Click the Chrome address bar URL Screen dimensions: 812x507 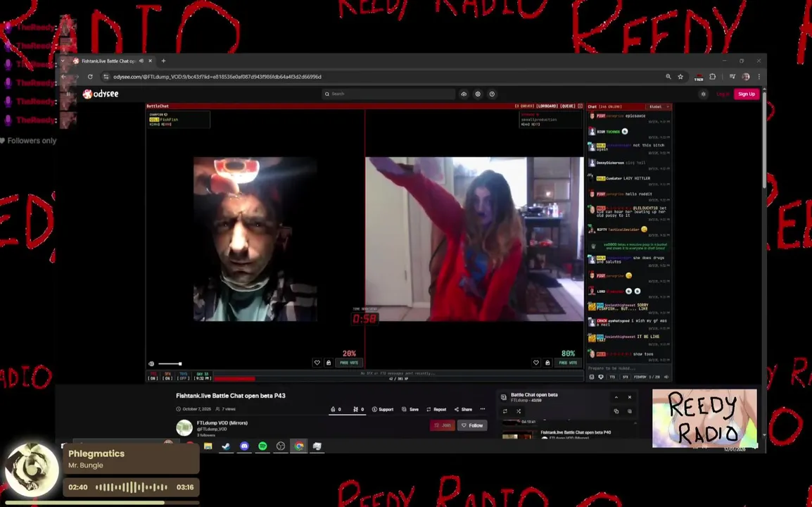(x=217, y=77)
